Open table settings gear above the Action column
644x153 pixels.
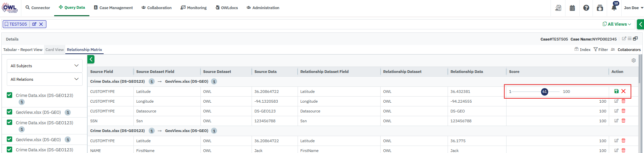click(634, 60)
